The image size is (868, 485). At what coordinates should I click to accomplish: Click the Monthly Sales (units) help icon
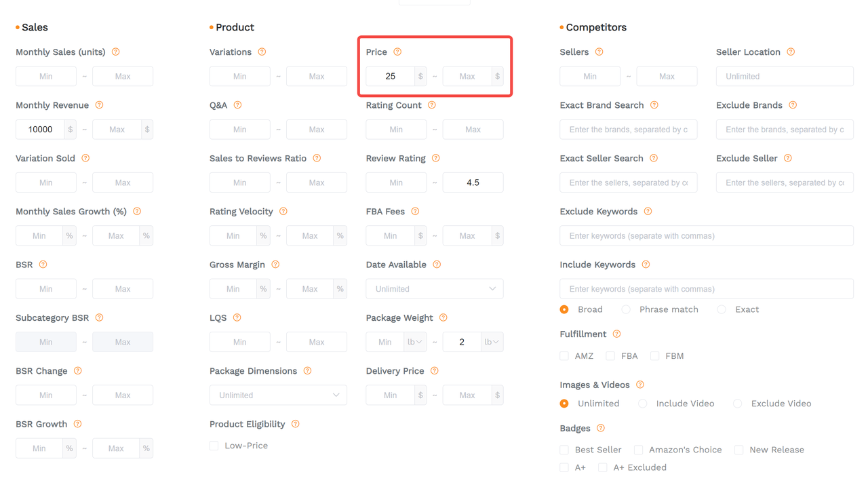(115, 52)
